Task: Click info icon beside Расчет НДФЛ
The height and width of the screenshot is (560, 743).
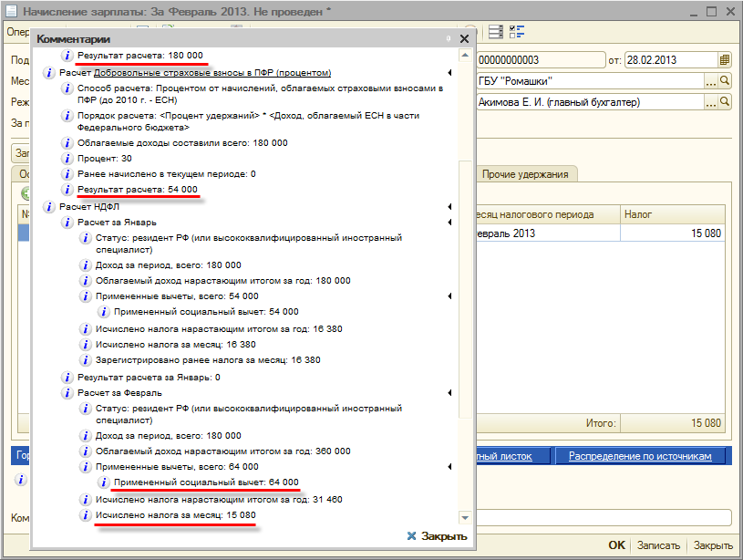Action: click(x=49, y=207)
